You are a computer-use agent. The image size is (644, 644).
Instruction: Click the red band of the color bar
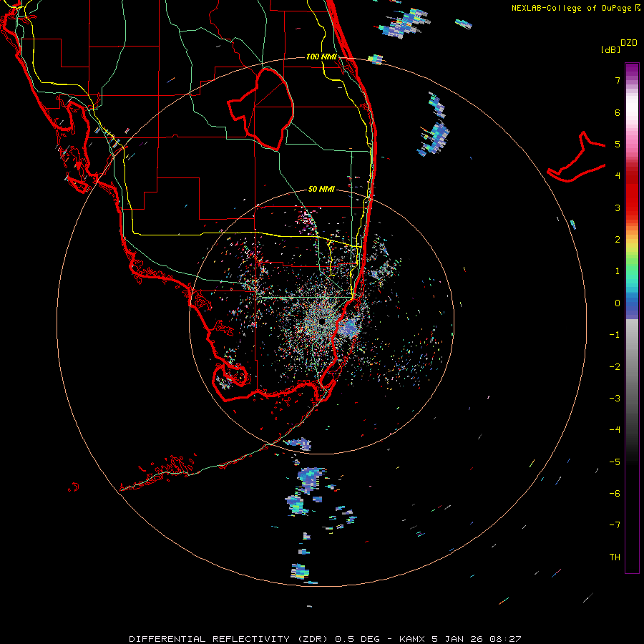(x=632, y=193)
